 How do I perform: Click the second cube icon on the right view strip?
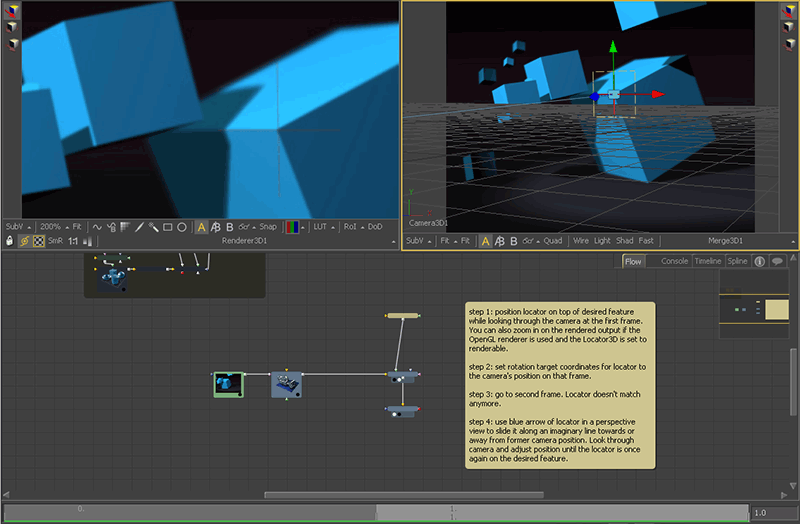click(x=790, y=27)
